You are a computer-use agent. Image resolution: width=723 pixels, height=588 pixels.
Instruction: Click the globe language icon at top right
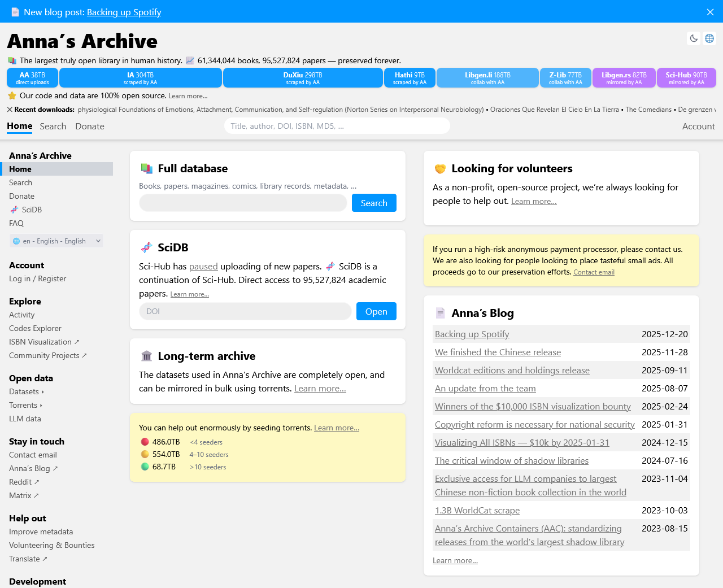[x=709, y=38]
